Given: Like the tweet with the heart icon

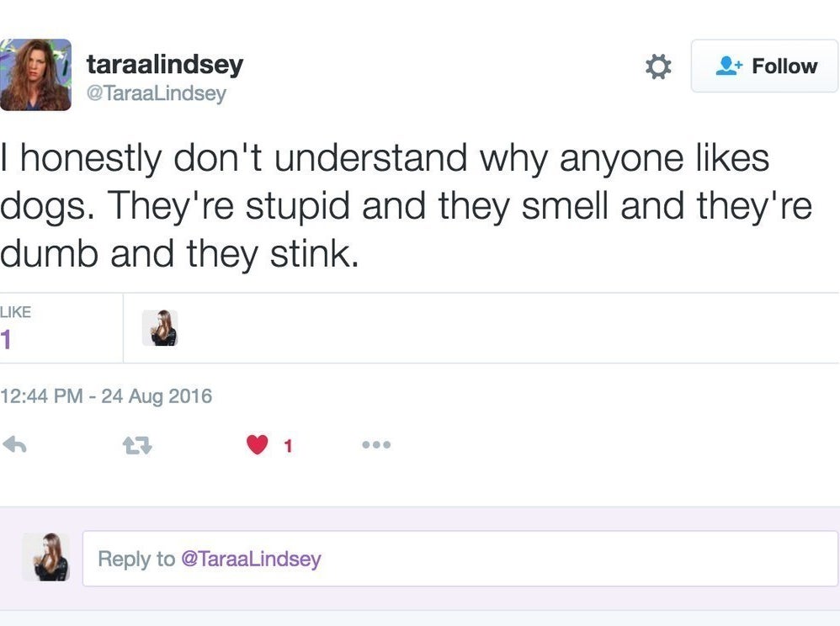Looking at the screenshot, I should pyautogui.click(x=257, y=444).
